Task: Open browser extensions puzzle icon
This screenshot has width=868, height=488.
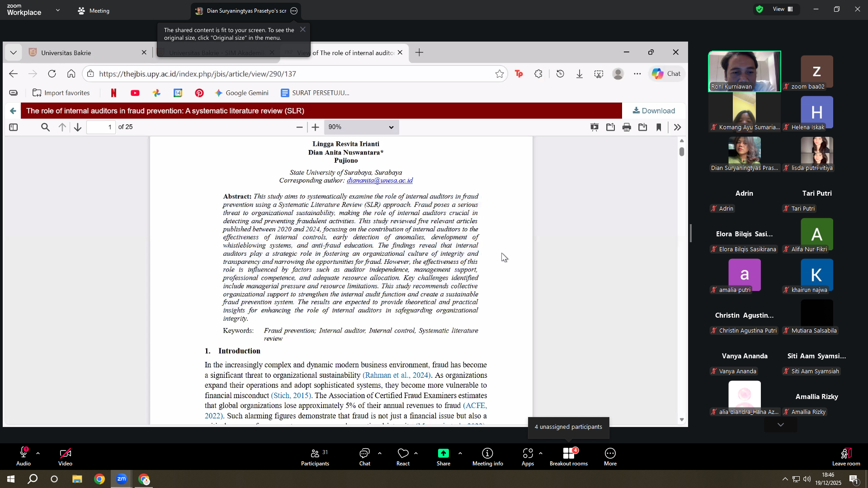Action: point(538,74)
